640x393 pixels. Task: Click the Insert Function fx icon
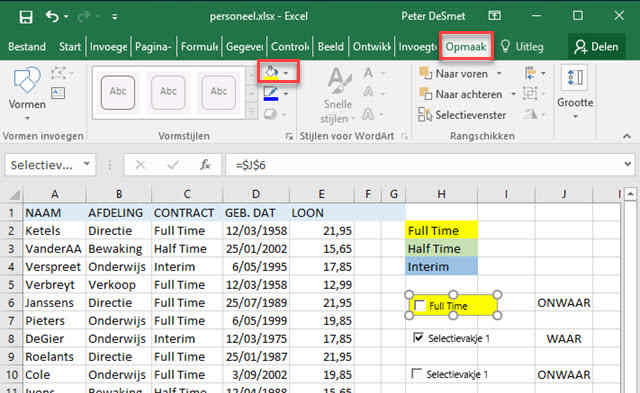pos(205,165)
